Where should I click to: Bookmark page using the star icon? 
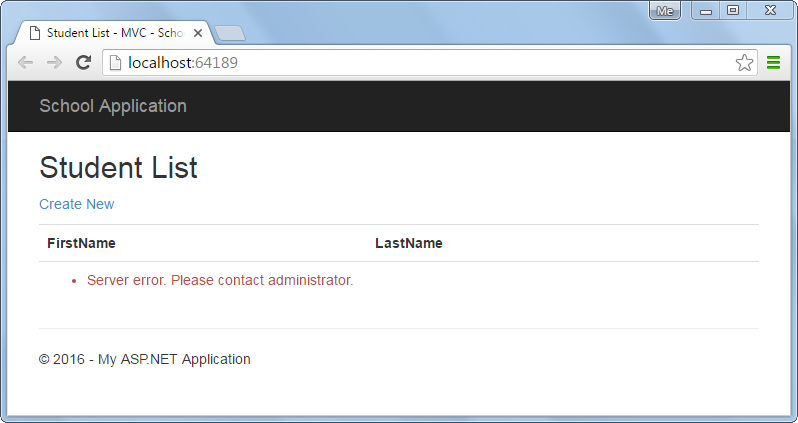pyautogui.click(x=744, y=63)
